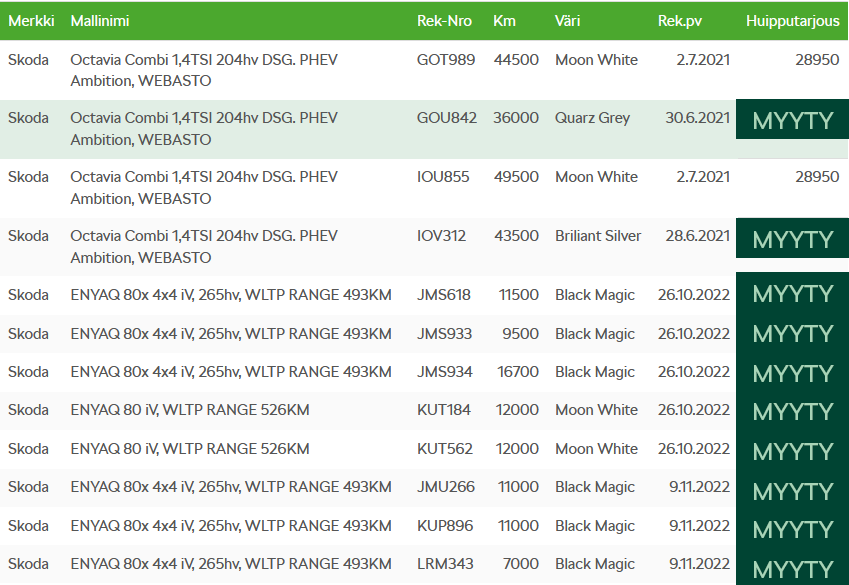Click the 28.6.2021 registration date
This screenshot has height=585, width=849.
[697, 236]
